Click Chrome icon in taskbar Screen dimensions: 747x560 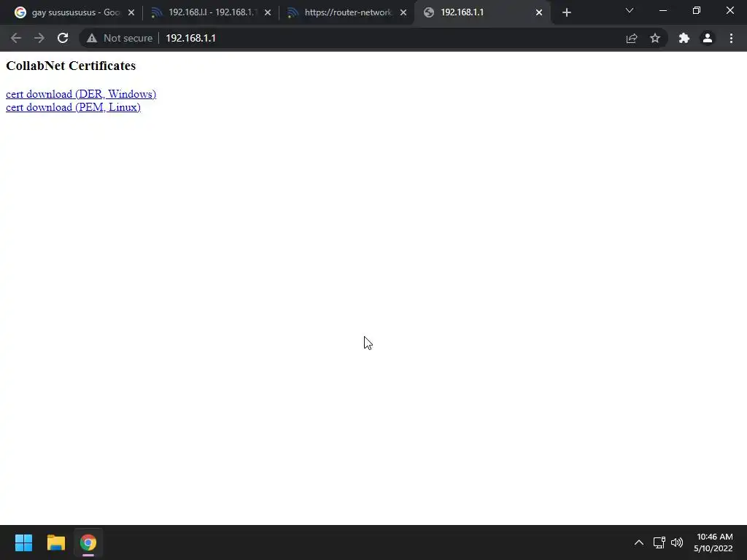tap(88, 542)
